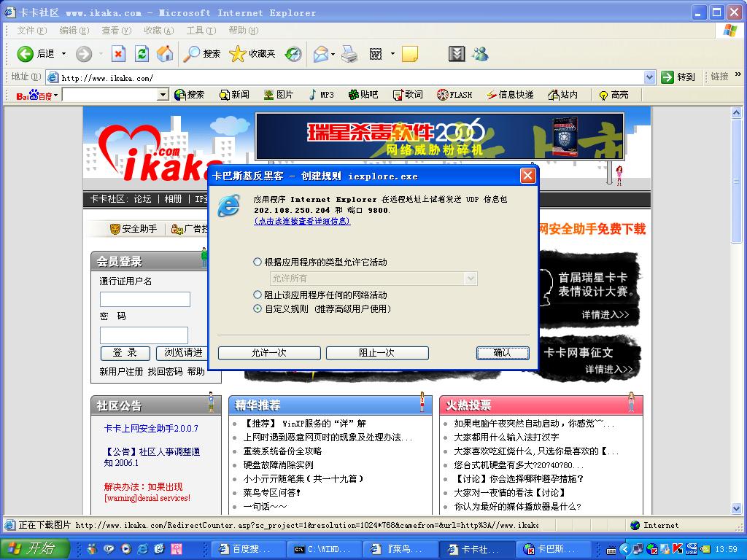747x560 pixels.
Task: Click the Baidu toolbar search input box
Action: coord(110,95)
